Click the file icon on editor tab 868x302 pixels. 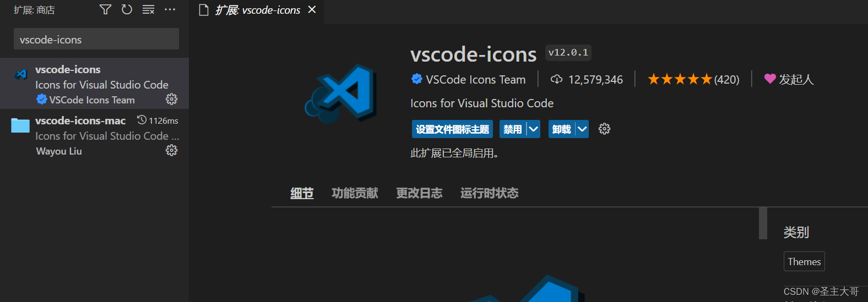point(204,10)
